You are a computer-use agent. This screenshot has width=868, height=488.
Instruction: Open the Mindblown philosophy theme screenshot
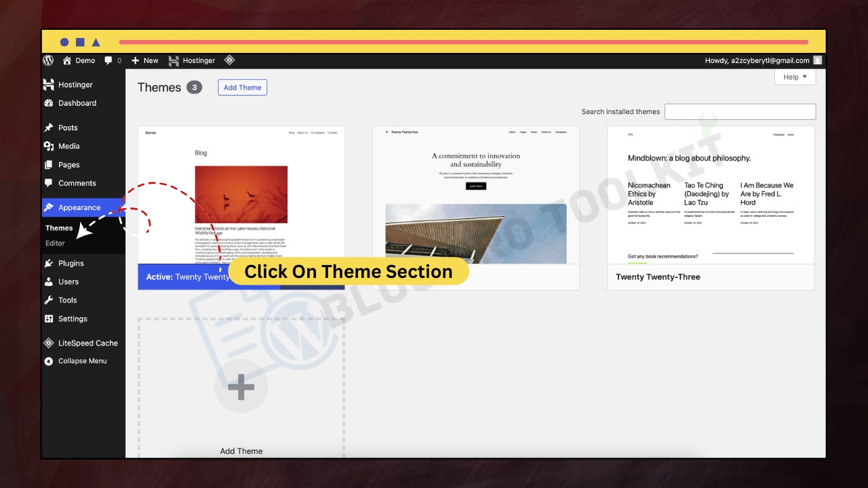(x=711, y=195)
